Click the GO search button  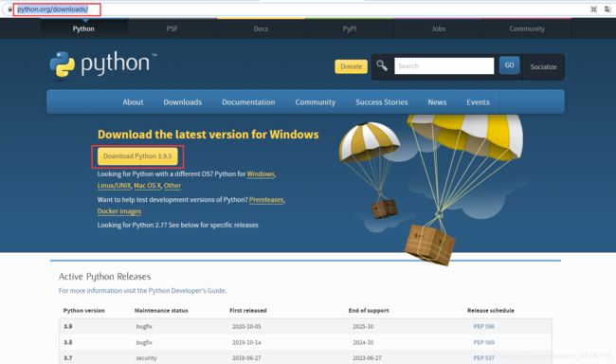(x=509, y=65)
